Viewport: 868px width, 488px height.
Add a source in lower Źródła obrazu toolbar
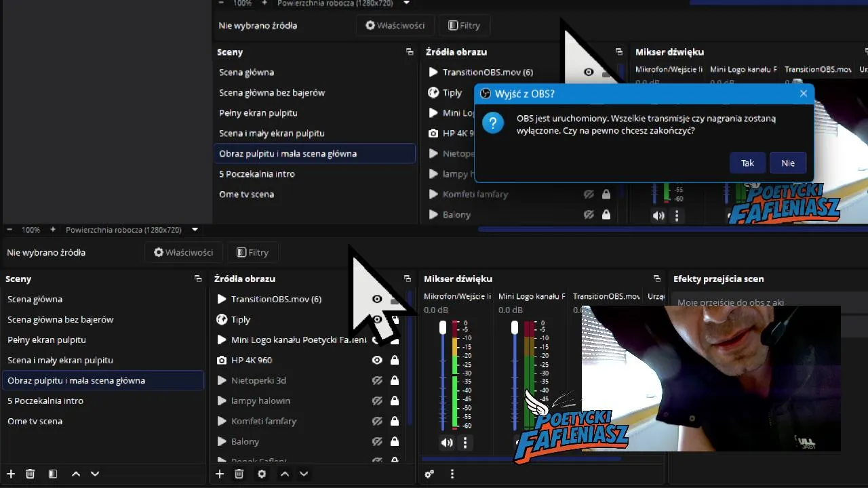[220, 474]
